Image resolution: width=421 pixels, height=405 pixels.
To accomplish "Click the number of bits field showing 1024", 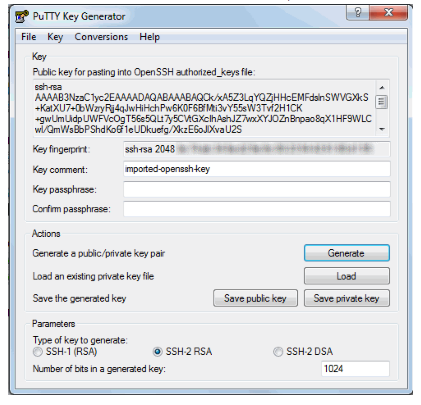I will click(355, 369).
